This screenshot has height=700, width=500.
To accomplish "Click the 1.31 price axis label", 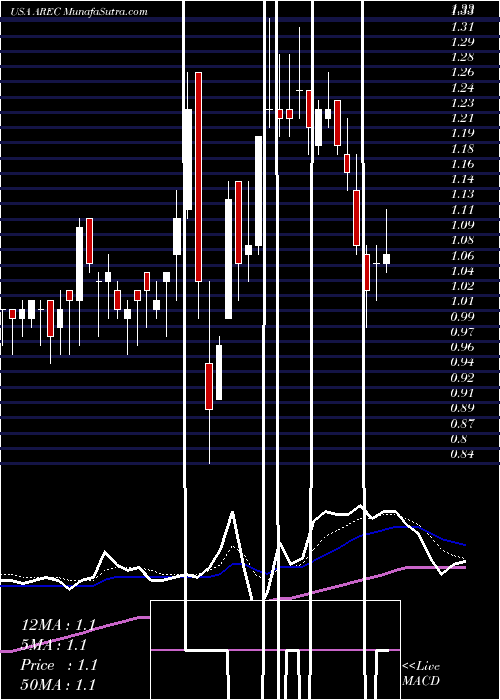I will [x=462, y=27].
